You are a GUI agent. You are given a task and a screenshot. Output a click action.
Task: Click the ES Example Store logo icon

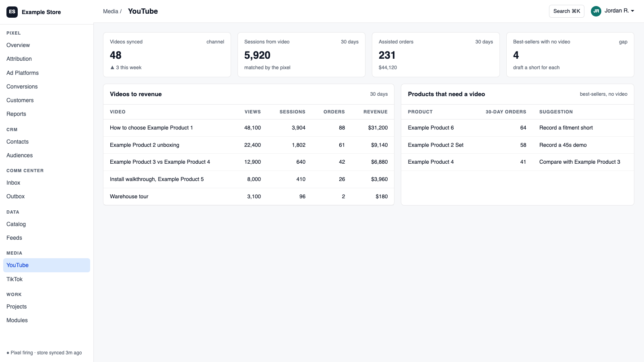(x=12, y=12)
